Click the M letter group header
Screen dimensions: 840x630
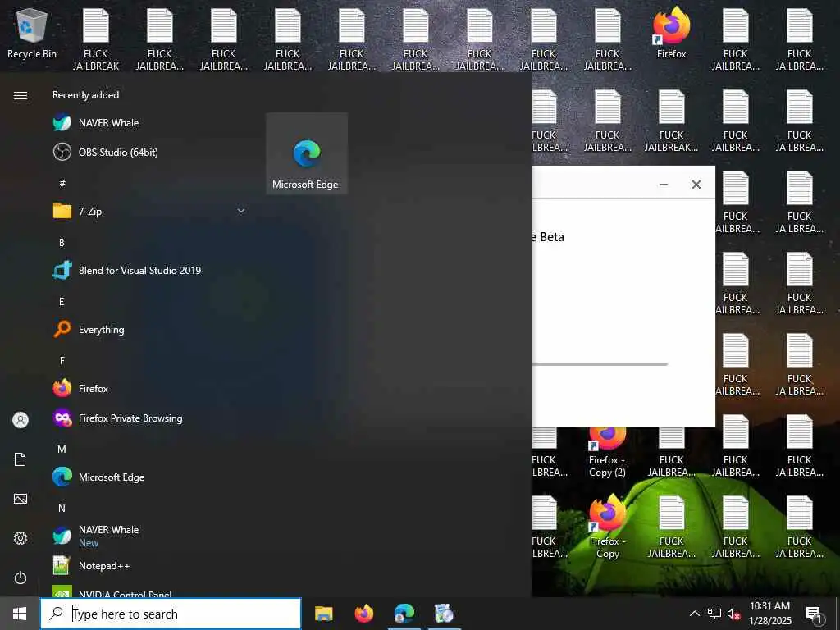click(x=62, y=449)
